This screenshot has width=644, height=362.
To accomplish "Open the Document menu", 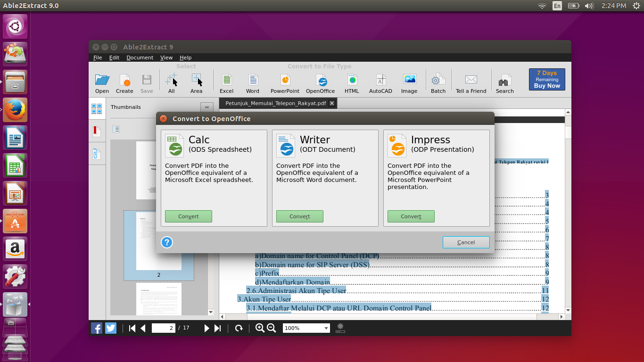I will [140, 58].
